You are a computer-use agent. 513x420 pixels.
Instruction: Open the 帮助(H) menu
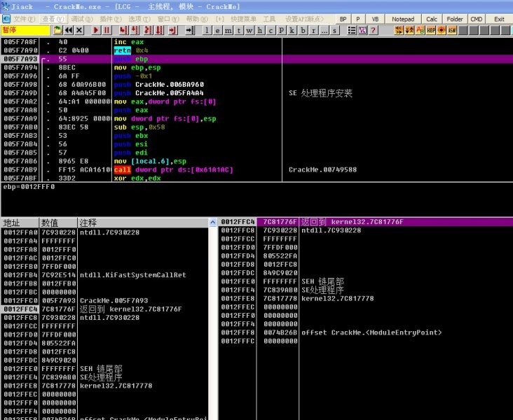pyautogui.click(x=197, y=19)
